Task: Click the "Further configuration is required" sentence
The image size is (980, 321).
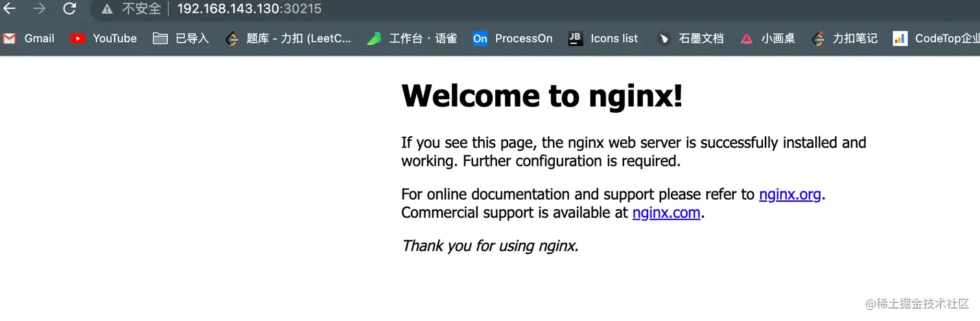Action: [572, 161]
